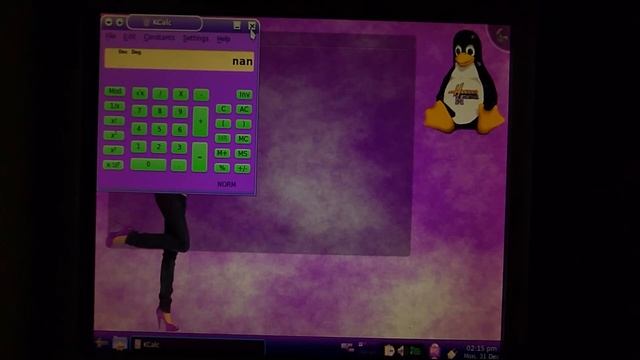Screen dimensions: 640x360
Task: Open the pink figure tray icon
Action: (x=435, y=351)
